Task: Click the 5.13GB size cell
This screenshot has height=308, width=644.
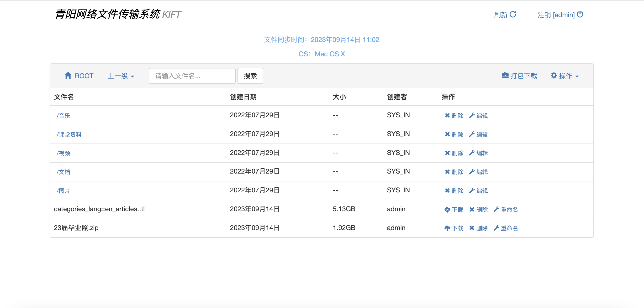Action: [344, 209]
